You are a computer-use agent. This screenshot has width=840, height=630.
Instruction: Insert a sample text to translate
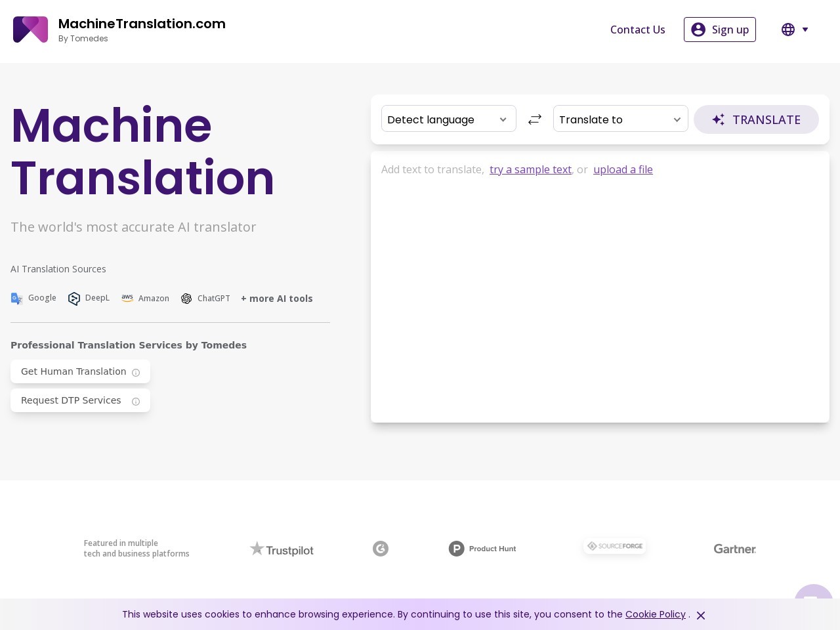tap(530, 169)
